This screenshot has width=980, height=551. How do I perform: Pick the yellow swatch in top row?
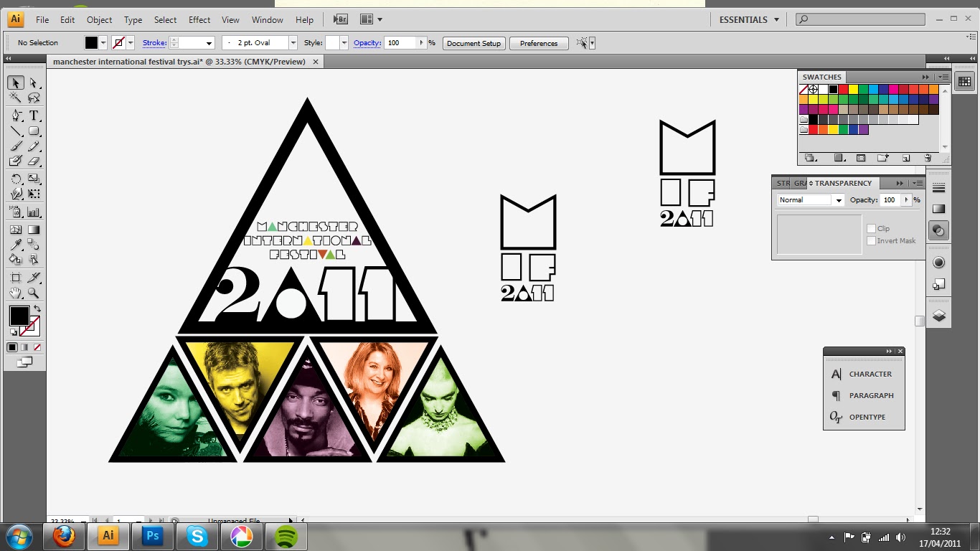point(853,90)
